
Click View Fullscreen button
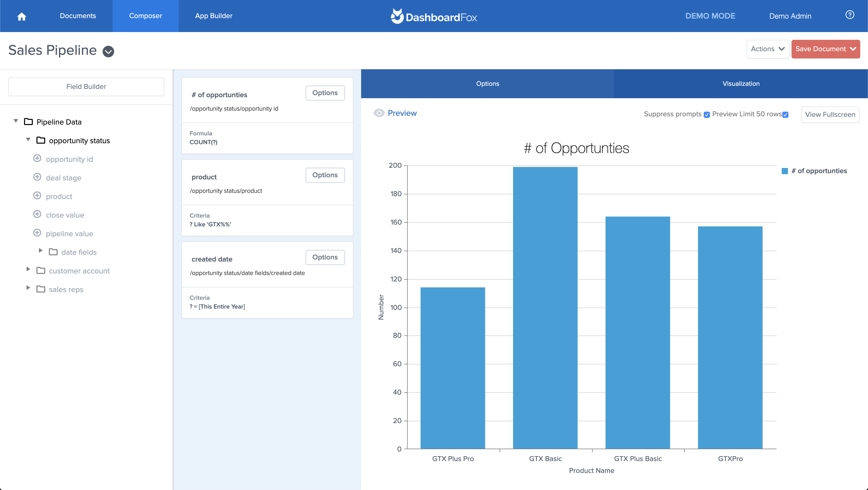click(830, 114)
